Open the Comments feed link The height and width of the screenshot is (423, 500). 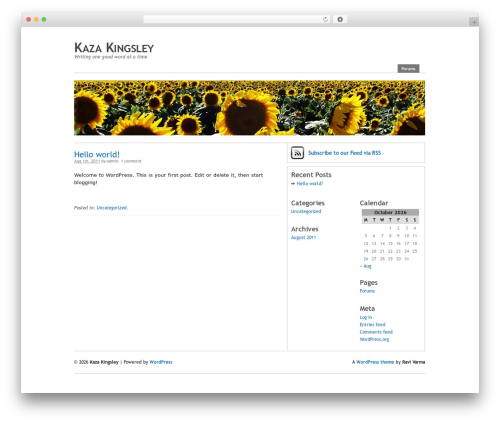[x=376, y=332]
